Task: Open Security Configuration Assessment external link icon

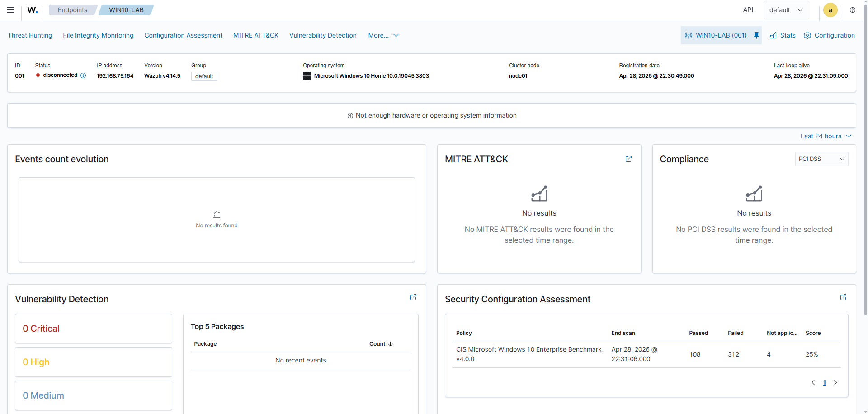Action: (x=843, y=297)
